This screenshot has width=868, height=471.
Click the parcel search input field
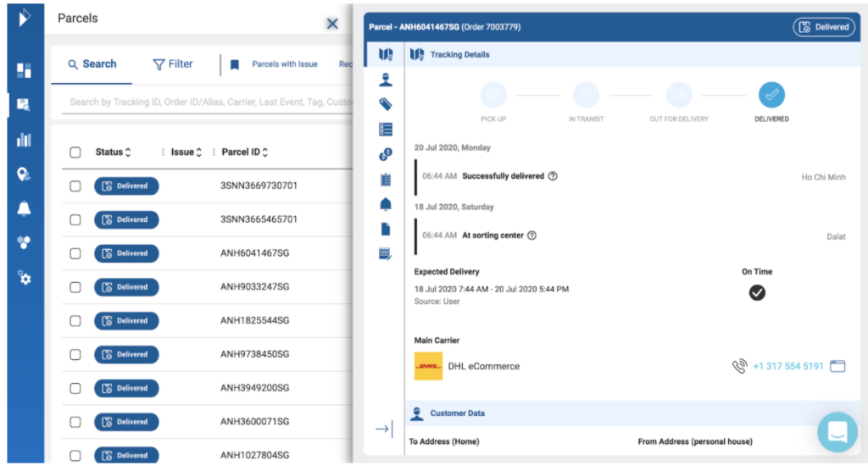pos(208,102)
